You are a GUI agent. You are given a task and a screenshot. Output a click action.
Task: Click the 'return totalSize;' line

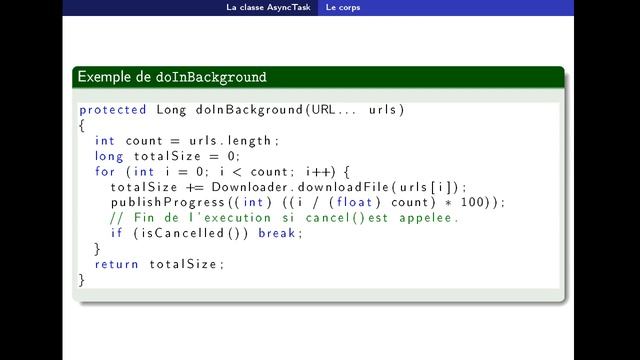(160, 264)
